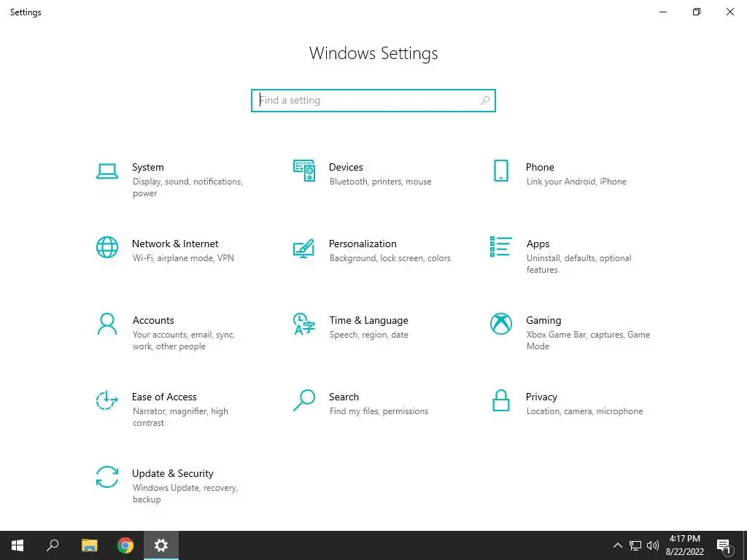The height and width of the screenshot is (560, 747).
Task: Open the Network & Internet globe icon
Action: 107,247
